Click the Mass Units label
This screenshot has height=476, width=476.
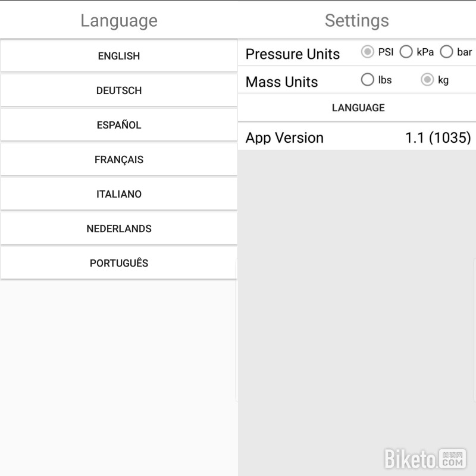coord(281,82)
